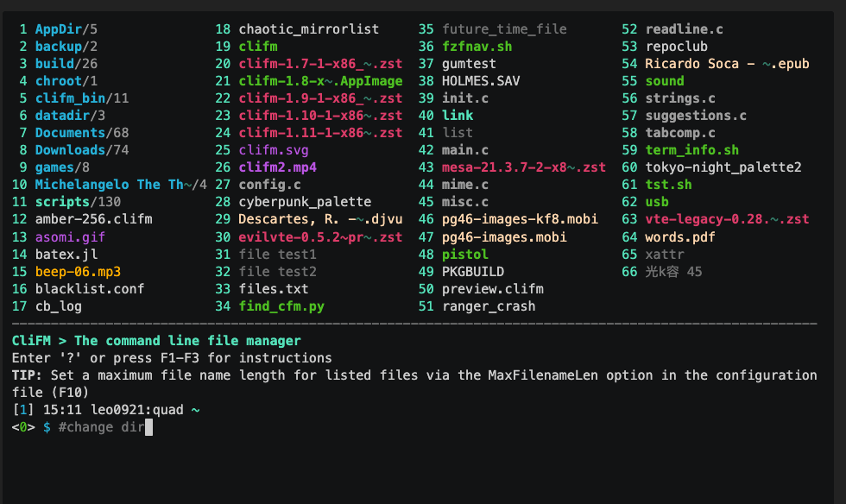The height and width of the screenshot is (504, 846).
Task: Click the pg46-images.mobi ebook file
Action: pos(504,236)
